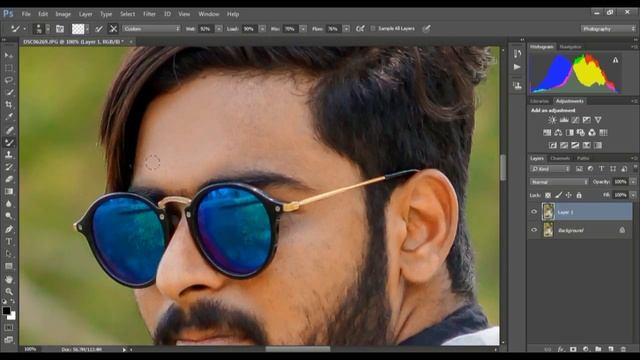The height and width of the screenshot is (360, 640).
Task: Select the History Brush tool
Action: [9, 167]
